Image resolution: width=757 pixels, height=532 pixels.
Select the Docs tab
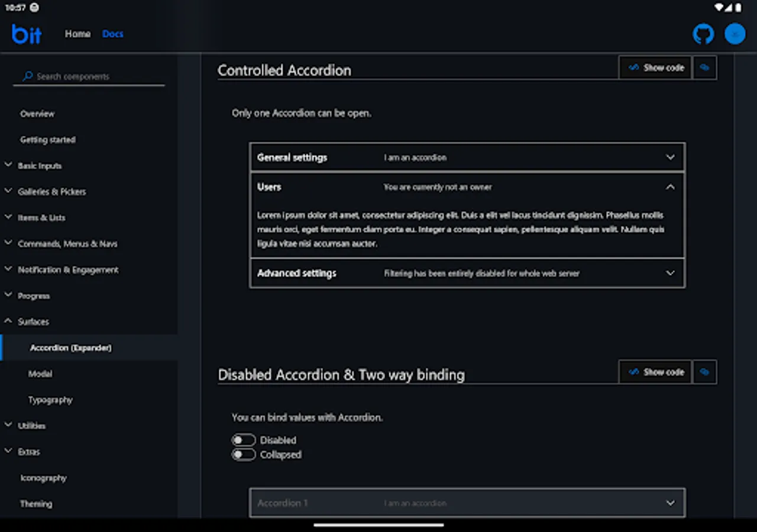(x=112, y=34)
